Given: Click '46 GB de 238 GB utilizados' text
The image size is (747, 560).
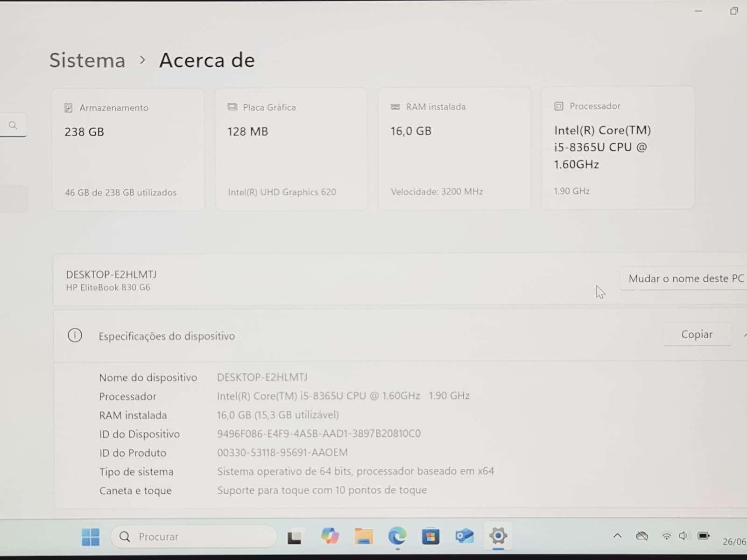Looking at the screenshot, I should click(120, 192).
